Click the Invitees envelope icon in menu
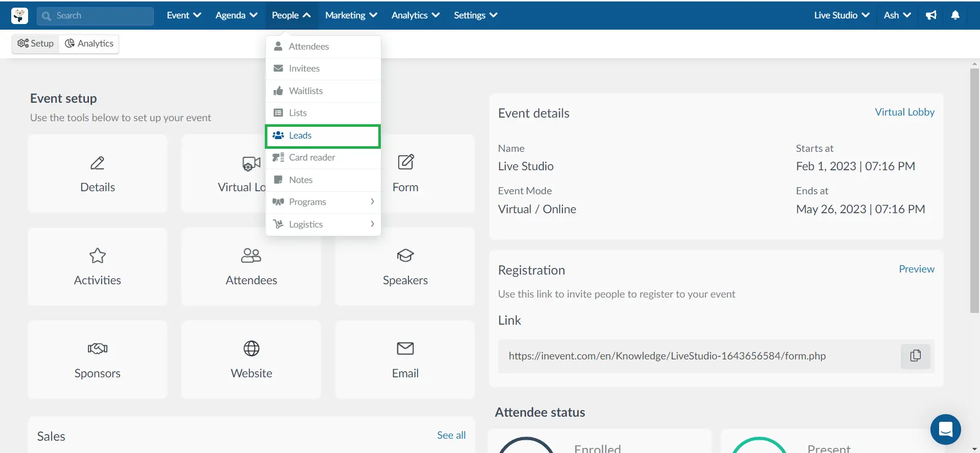The image size is (980, 453). (x=278, y=69)
